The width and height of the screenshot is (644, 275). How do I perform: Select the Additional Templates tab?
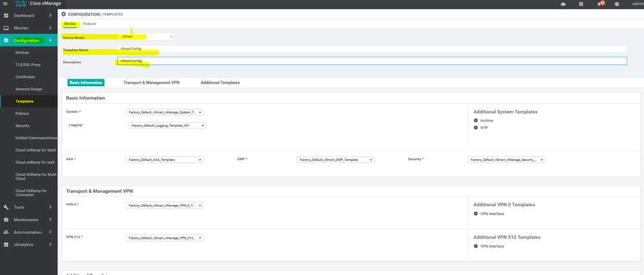coord(220,82)
